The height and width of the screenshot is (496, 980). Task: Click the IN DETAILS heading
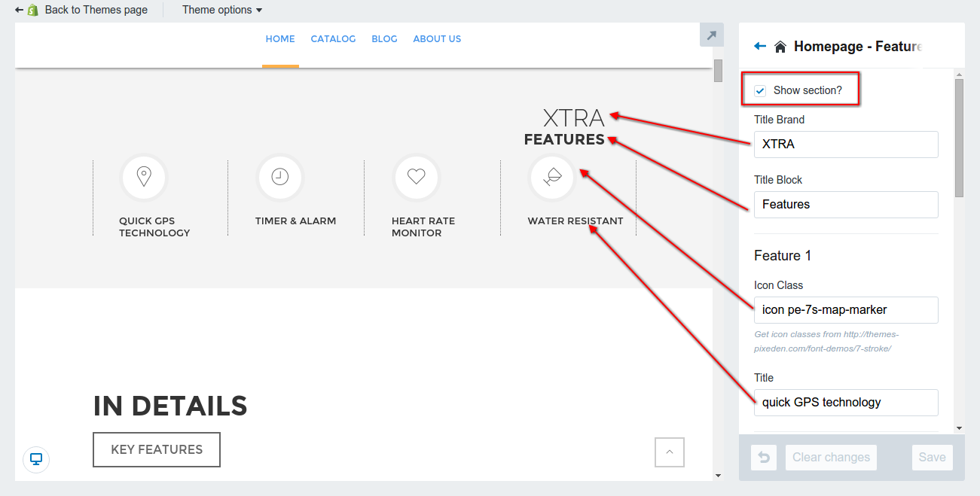pos(170,406)
